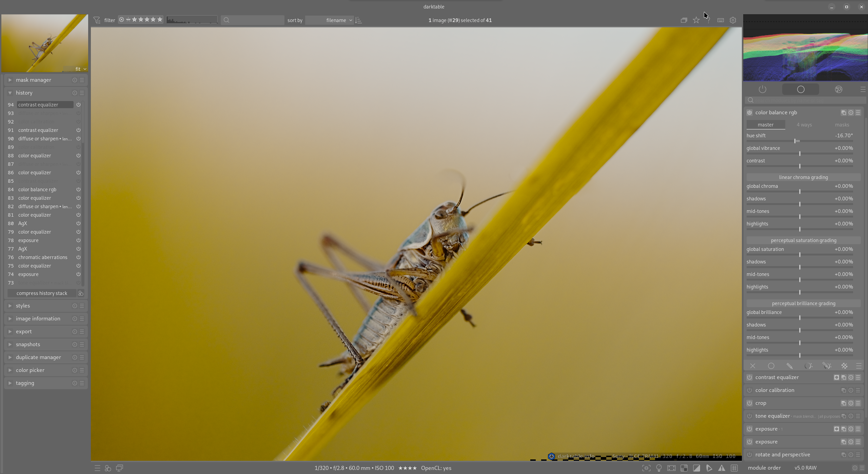Switch to the 4 ways tab
Viewport: 868px width, 474px height.
coord(804,125)
